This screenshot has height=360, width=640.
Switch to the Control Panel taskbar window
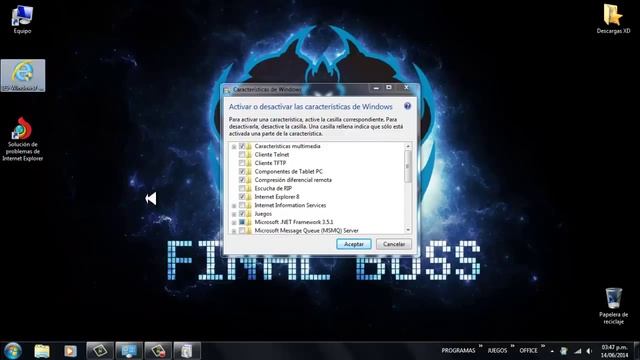pos(129,351)
